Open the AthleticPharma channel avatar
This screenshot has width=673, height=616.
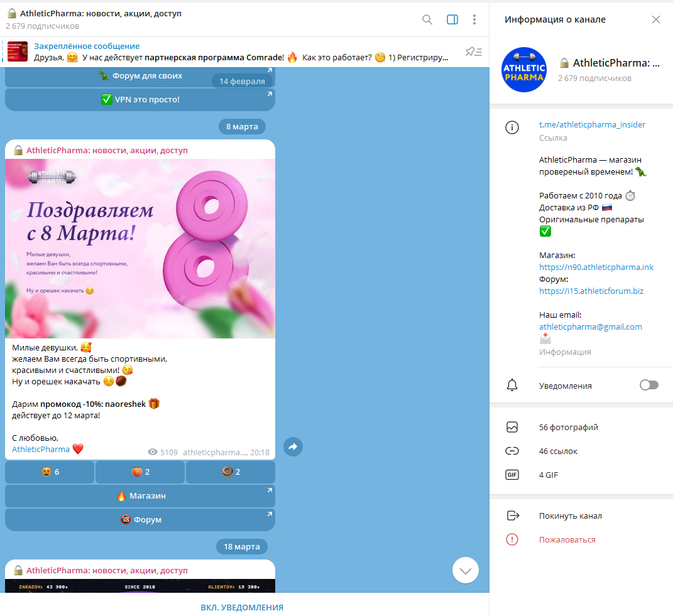click(x=524, y=70)
